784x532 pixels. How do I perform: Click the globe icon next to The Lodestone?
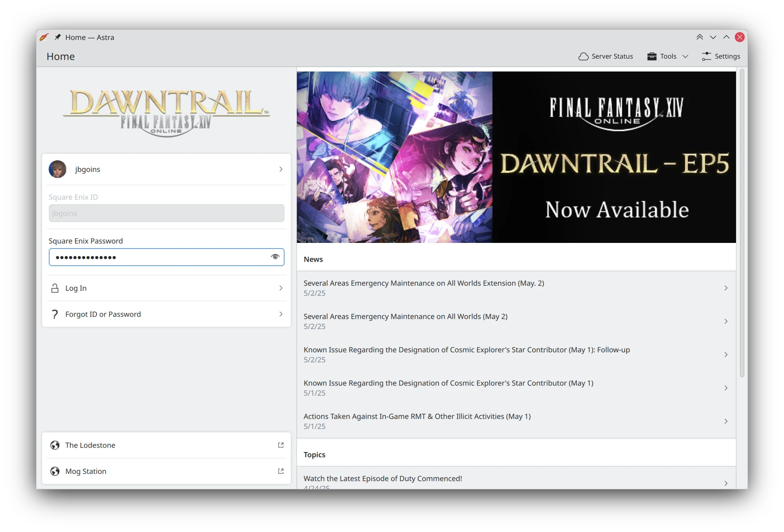click(x=55, y=445)
